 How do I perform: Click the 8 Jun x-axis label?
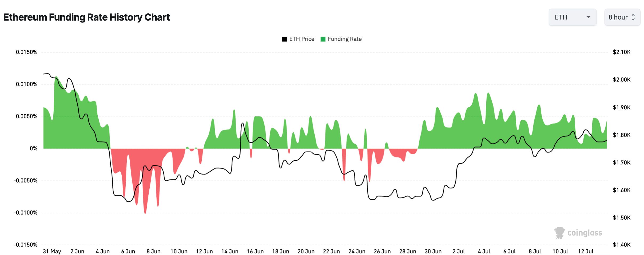153,252
